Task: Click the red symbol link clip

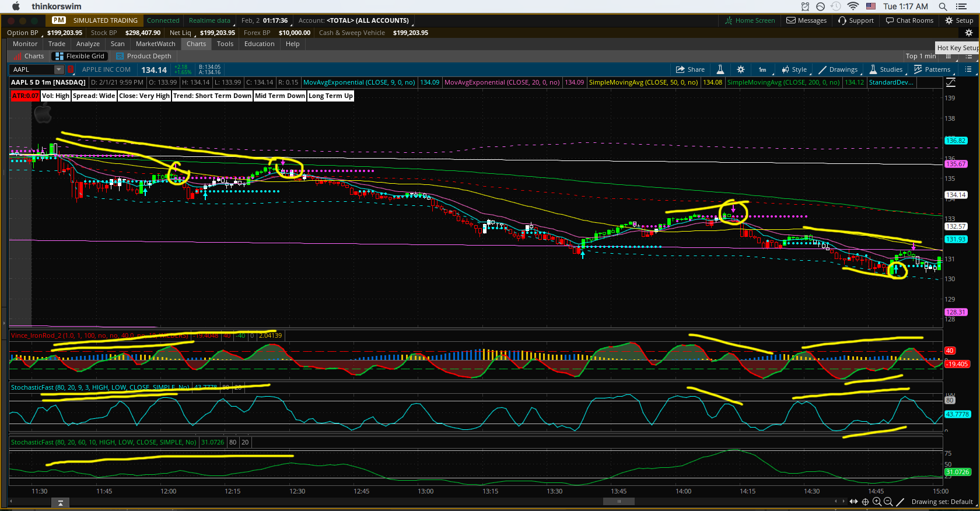Action: point(71,69)
